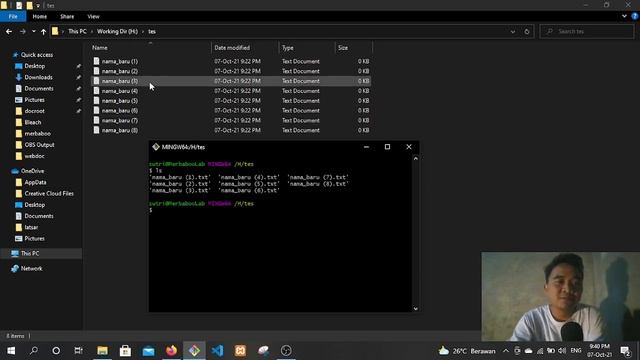The height and width of the screenshot is (360, 640).
Task: Open Desktop under Quick access
Action: [34, 66]
